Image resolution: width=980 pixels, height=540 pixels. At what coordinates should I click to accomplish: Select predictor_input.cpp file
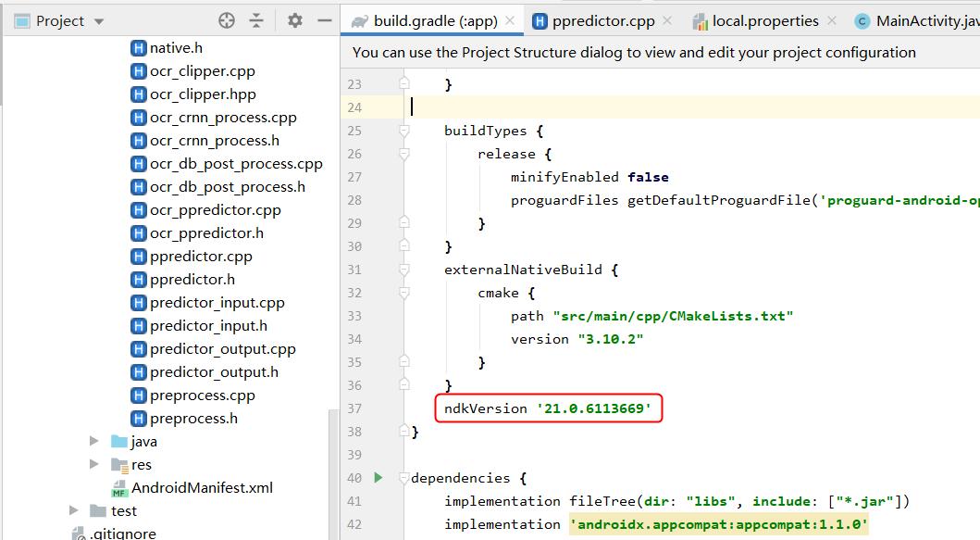coord(217,303)
